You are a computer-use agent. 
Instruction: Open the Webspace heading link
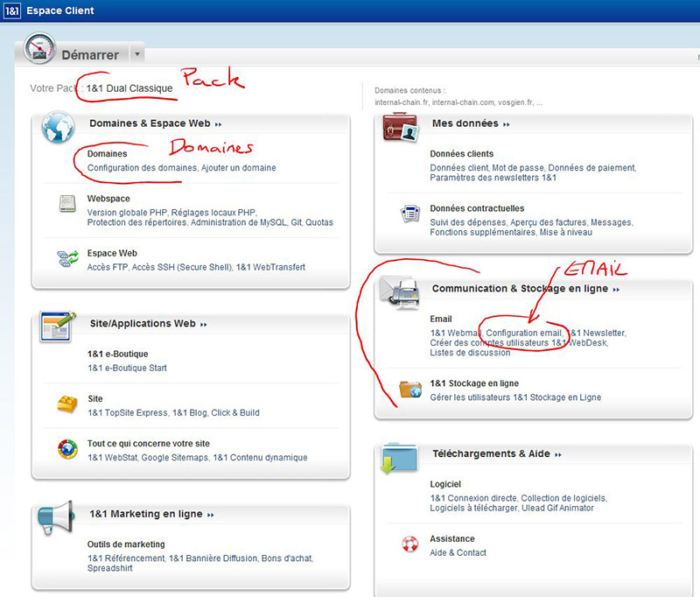tap(108, 199)
